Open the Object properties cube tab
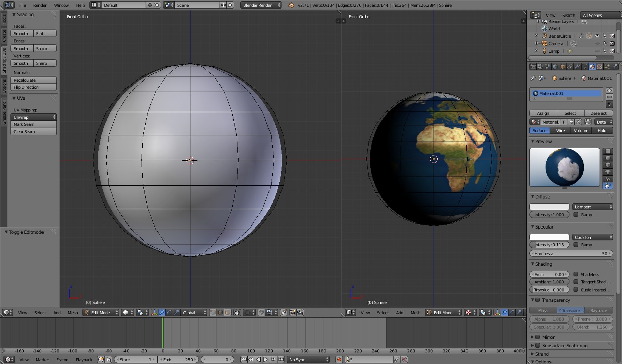622x364 pixels. coord(562,67)
